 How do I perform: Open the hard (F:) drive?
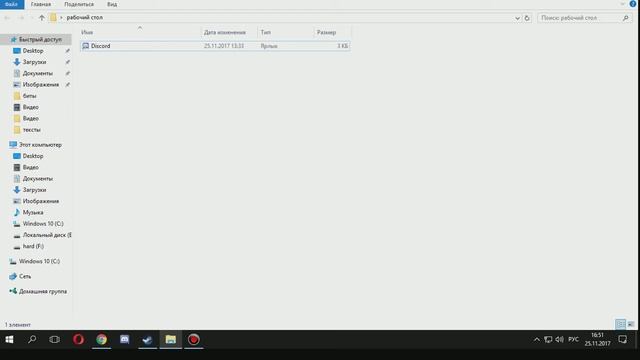(33, 247)
